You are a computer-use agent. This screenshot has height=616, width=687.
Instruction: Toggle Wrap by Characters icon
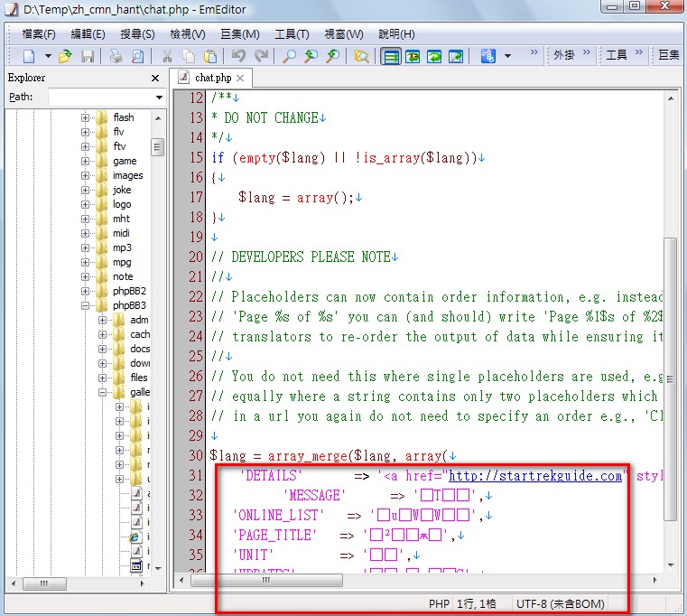(413, 57)
